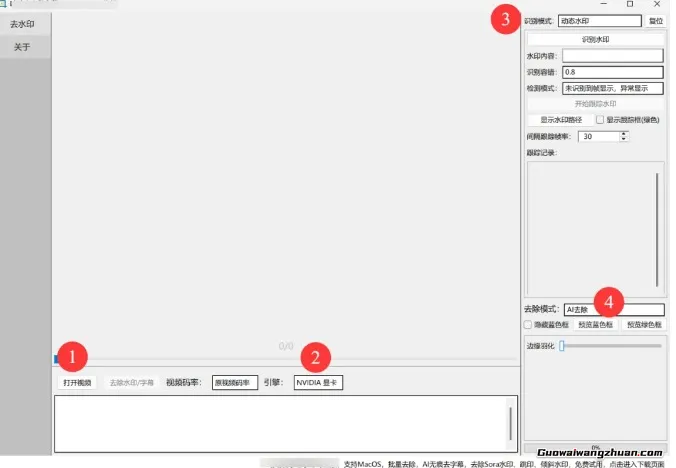Click the app icon in the title bar
Viewport: 676px width, 468px height.
(4, 4)
